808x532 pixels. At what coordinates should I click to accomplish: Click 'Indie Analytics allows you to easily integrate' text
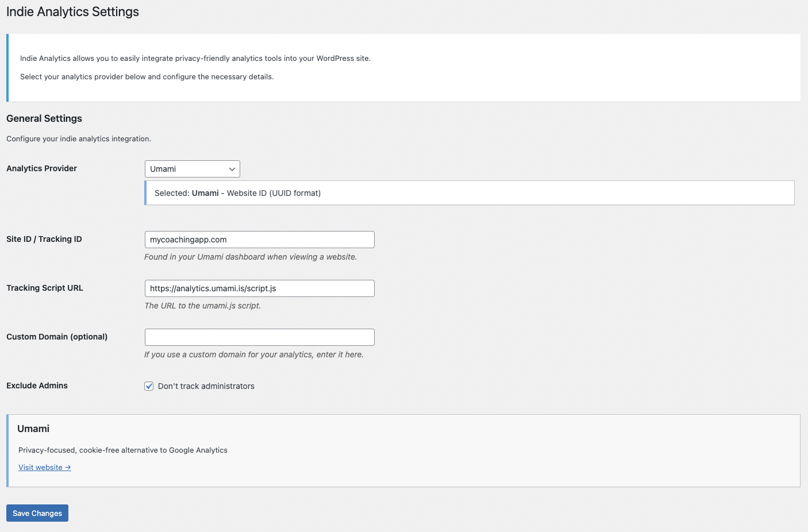click(x=195, y=58)
